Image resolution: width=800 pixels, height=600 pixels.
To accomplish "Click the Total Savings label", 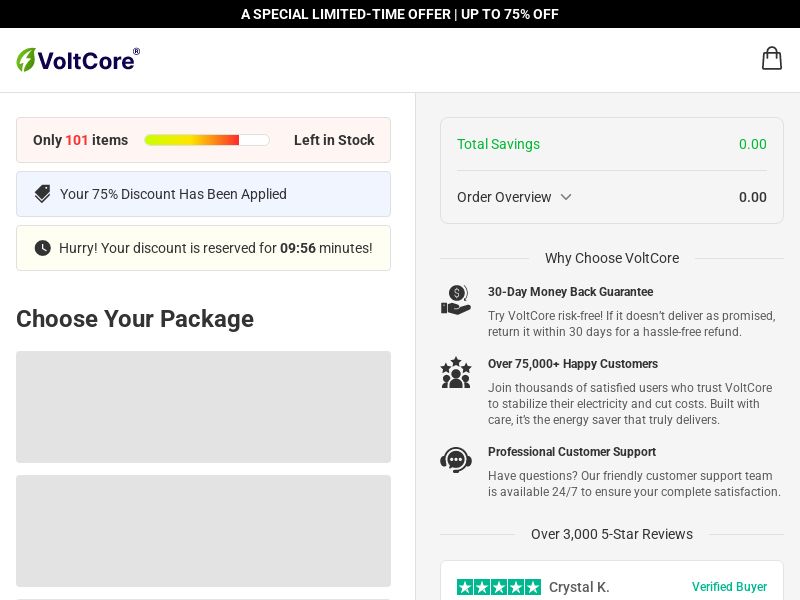I will [498, 144].
